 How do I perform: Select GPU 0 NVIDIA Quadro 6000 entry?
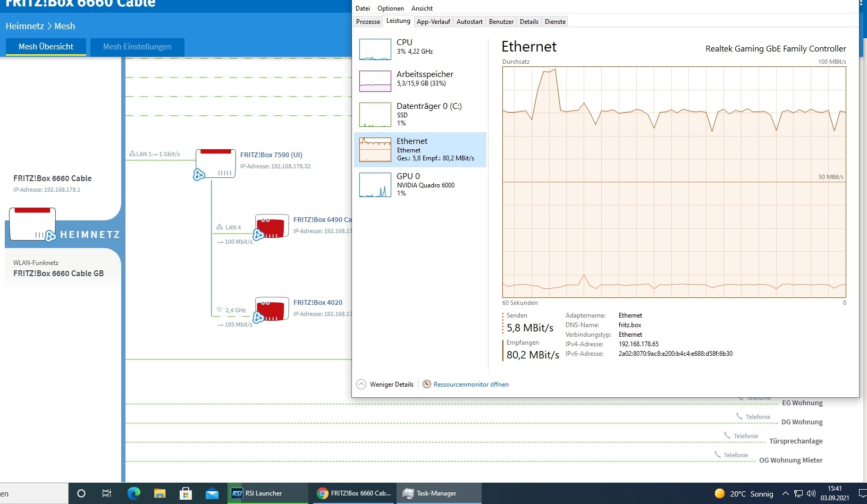pyautogui.click(x=420, y=184)
